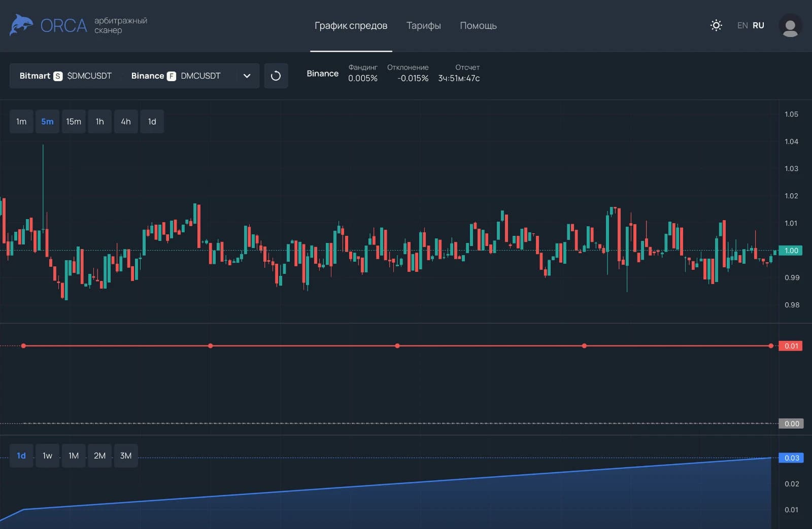812x529 pixels.
Task: Open the Помощь page link
Action: tap(478, 26)
